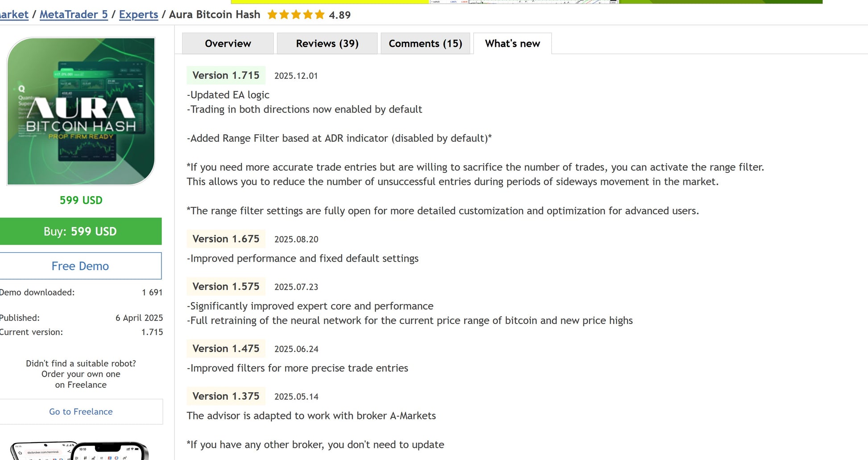Click the 4.89 rating score
868x460 pixels.
pos(340,15)
